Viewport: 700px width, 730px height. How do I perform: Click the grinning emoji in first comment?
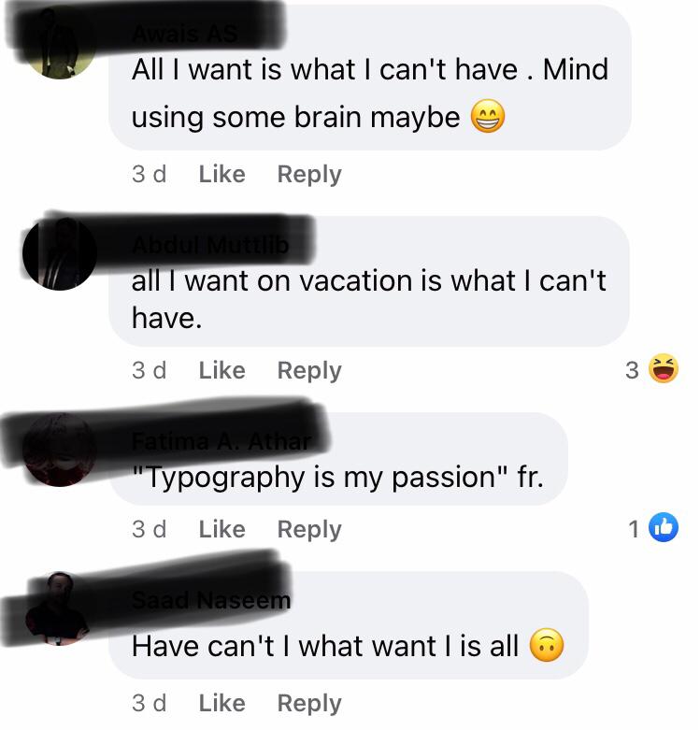pyautogui.click(x=488, y=117)
